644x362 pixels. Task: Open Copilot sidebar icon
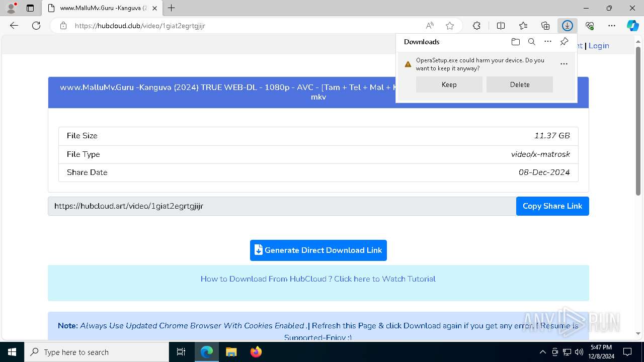633,26
